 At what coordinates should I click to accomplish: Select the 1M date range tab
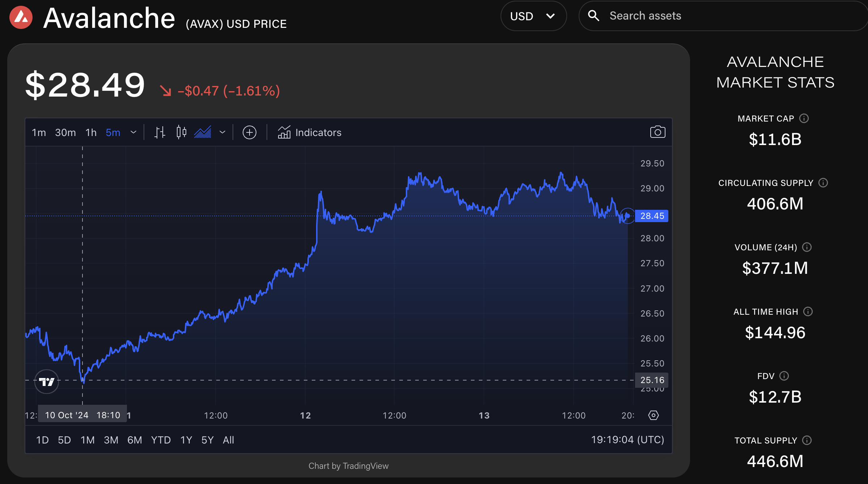[88, 440]
